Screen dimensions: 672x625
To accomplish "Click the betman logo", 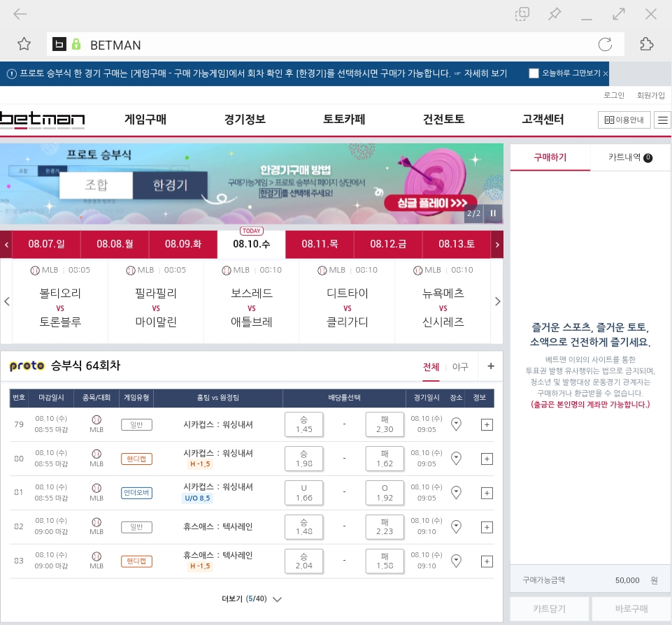I will tap(43, 120).
